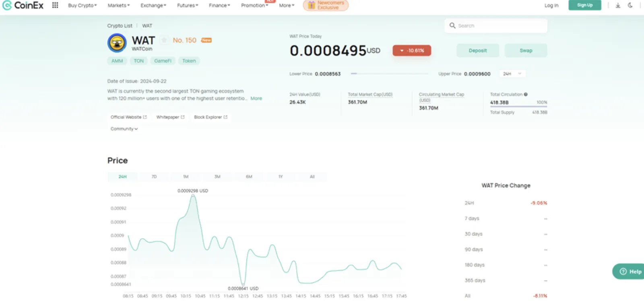
Task: Open Buy Crypto dropdown menu
Action: click(x=83, y=5)
